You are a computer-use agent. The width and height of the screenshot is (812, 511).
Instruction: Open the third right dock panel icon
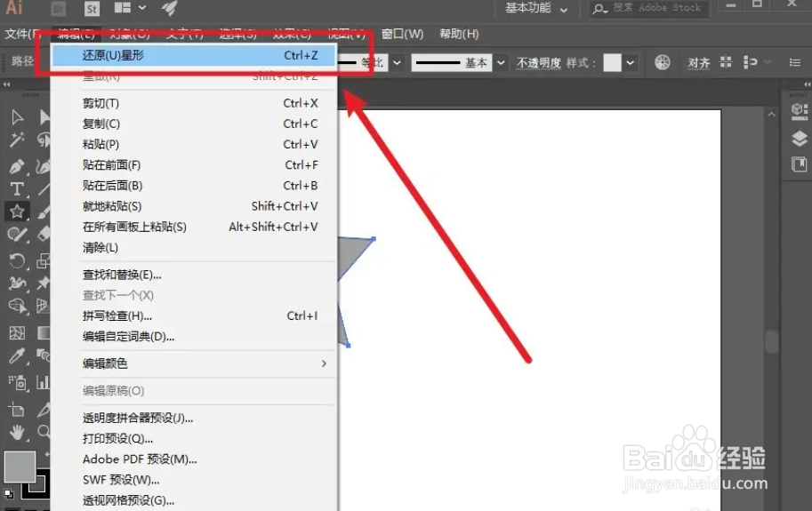point(799,165)
